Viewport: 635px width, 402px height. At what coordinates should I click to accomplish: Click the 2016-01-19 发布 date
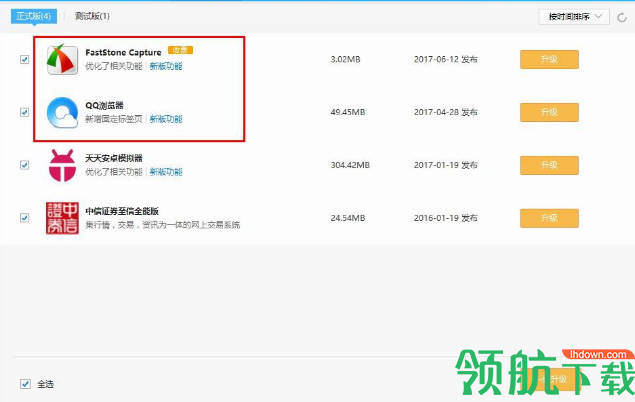(x=445, y=218)
